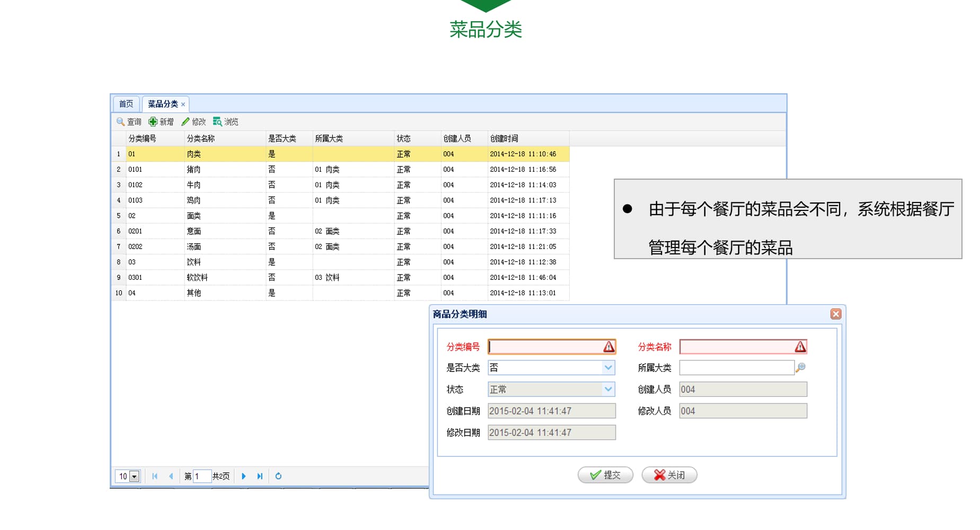The width and height of the screenshot is (980, 530).
Task: Click the 浏览 browse toolbar icon
Action: pos(217,122)
